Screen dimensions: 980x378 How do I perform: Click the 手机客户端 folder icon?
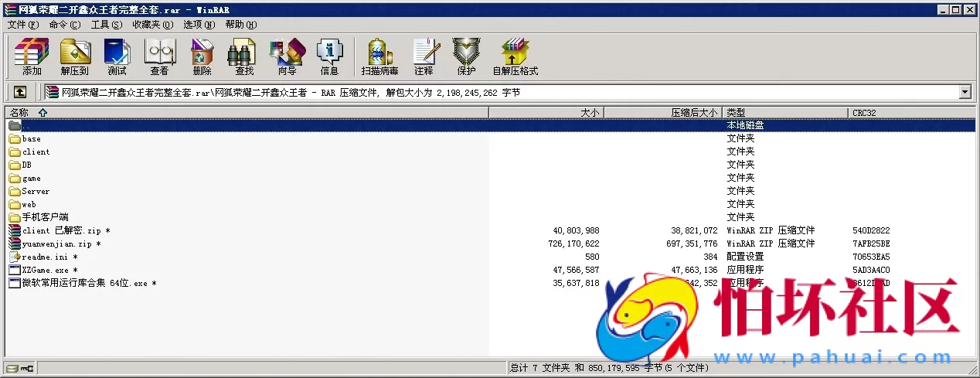[x=15, y=218]
